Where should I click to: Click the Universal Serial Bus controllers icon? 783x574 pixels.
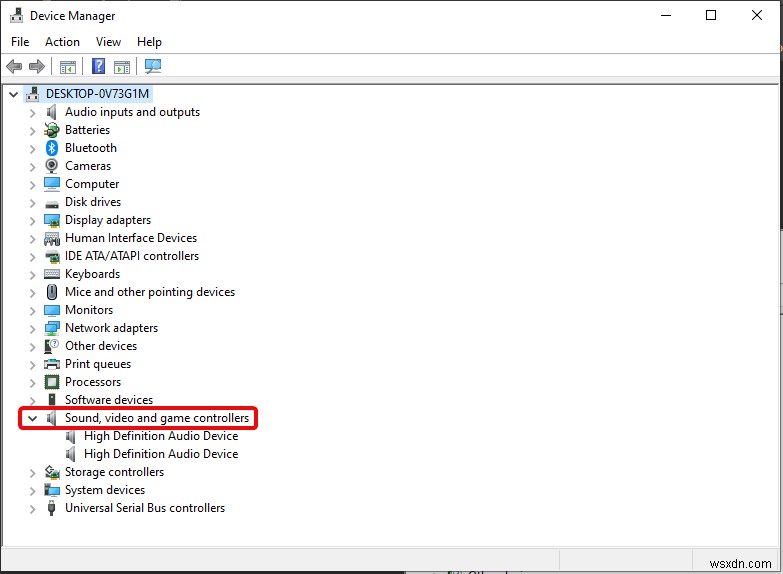[51, 508]
